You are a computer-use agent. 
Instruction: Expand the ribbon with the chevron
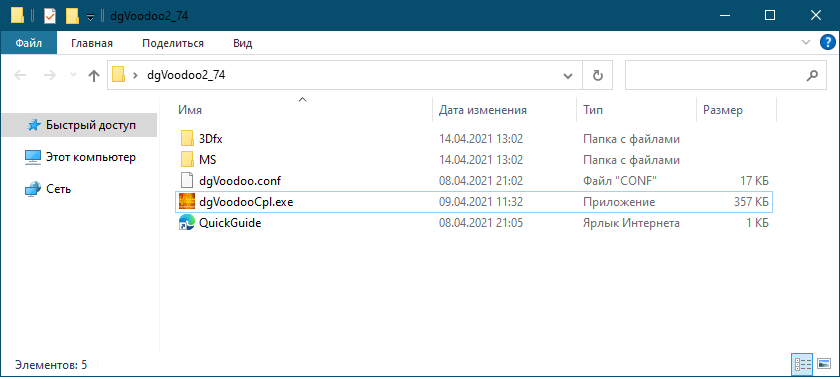click(x=806, y=42)
